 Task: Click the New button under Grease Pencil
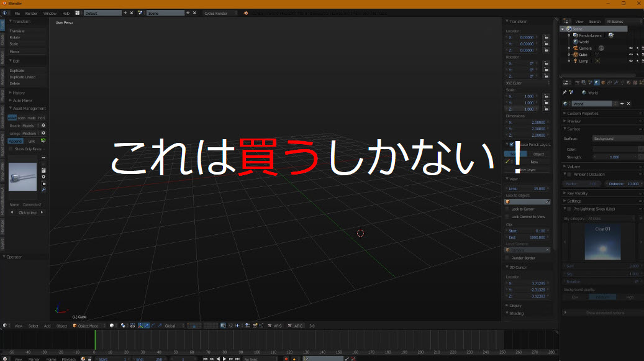coord(534,162)
